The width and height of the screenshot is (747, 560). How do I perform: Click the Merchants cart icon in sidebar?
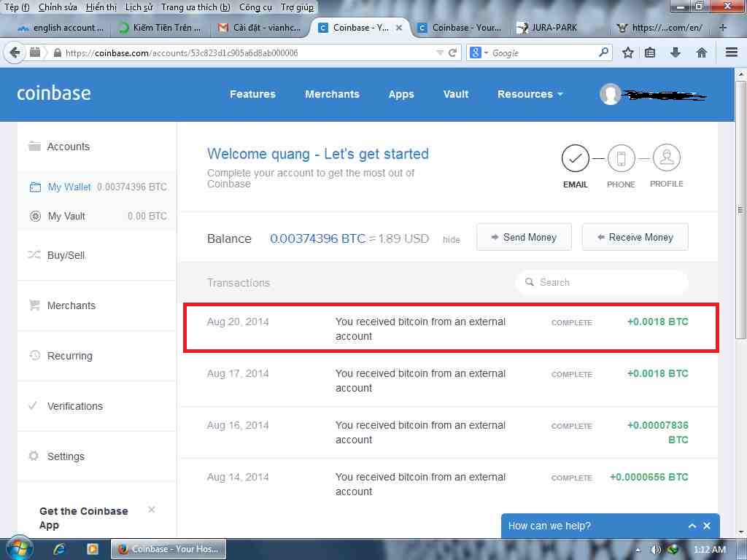click(x=34, y=305)
